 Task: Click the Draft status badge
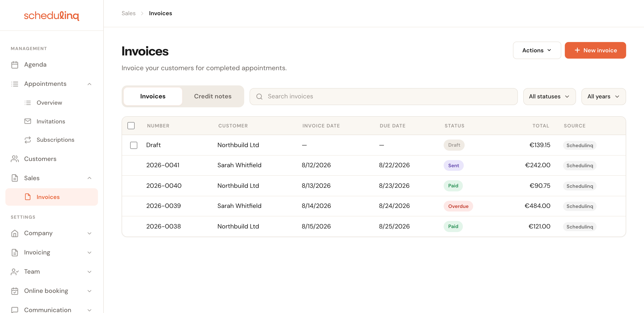pyautogui.click(x=454, y=145)
